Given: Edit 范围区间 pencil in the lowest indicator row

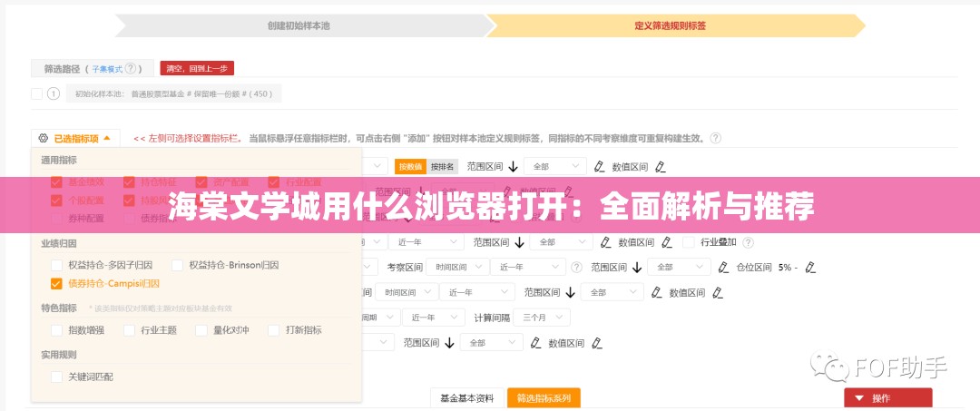Looking at the screenshot, I should (535, 343).
